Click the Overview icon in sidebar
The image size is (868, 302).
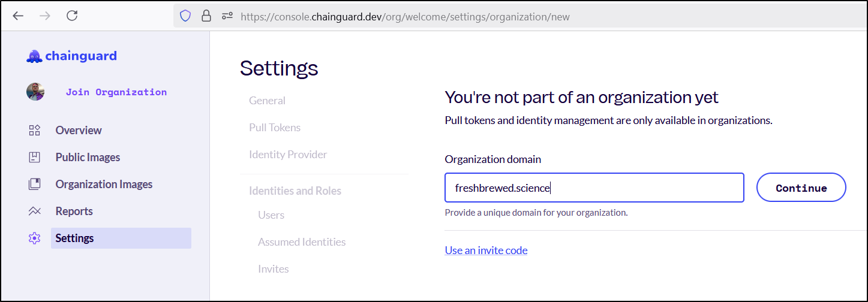click(x=34, y=130)
